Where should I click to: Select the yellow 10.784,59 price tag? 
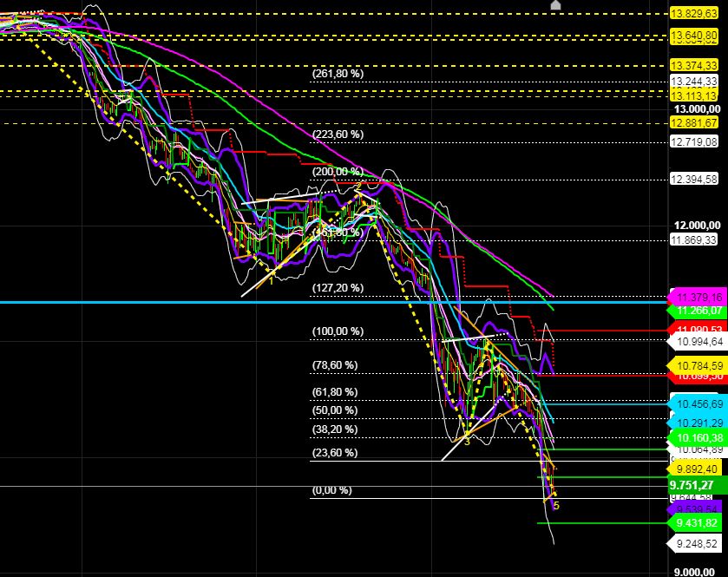[x=698, y=366]
